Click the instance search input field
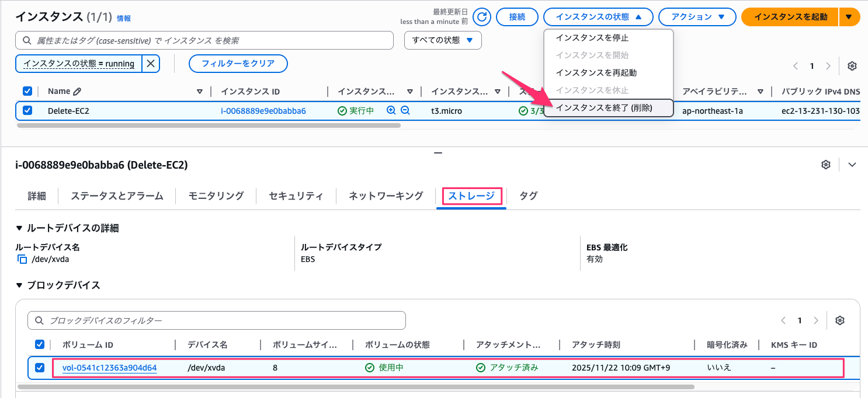The height and width of the screenshot is (398, 868). pos(204,40)
